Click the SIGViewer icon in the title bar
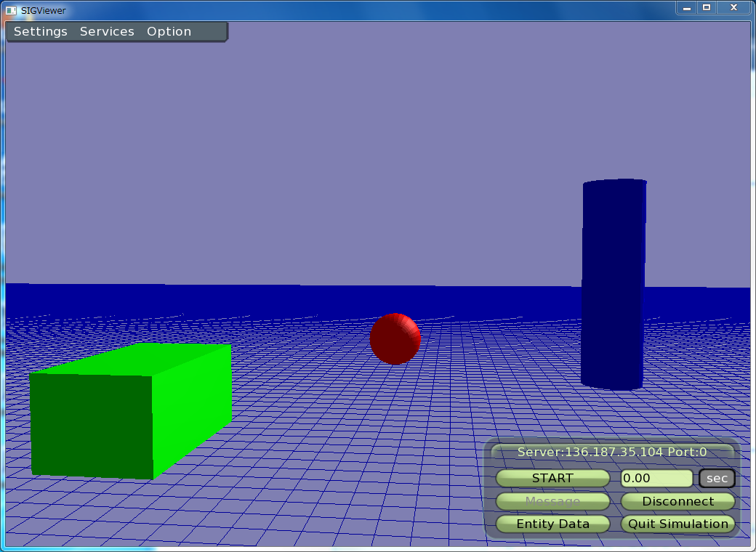Screen dimensions: 756x552 point(11,10)
